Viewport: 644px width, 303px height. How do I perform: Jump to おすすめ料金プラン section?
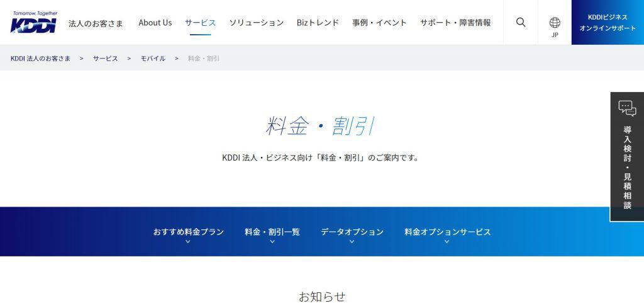coord(188,232)
